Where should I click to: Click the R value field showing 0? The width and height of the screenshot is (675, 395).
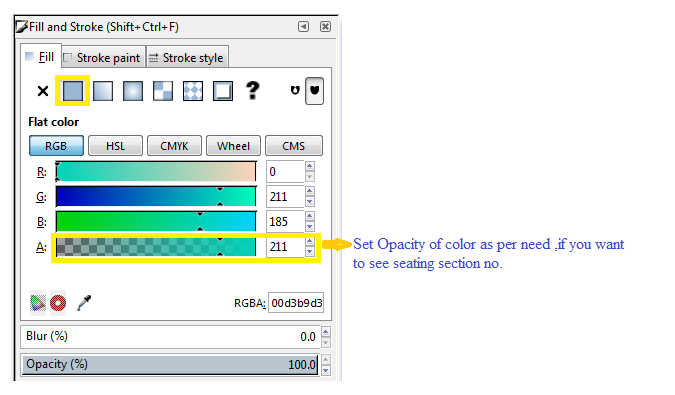(285, 172)
